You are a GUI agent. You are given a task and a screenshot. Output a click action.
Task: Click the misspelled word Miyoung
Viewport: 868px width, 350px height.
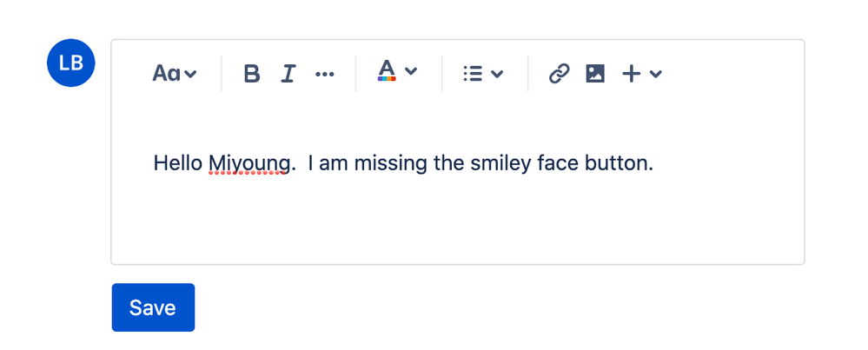248,163
